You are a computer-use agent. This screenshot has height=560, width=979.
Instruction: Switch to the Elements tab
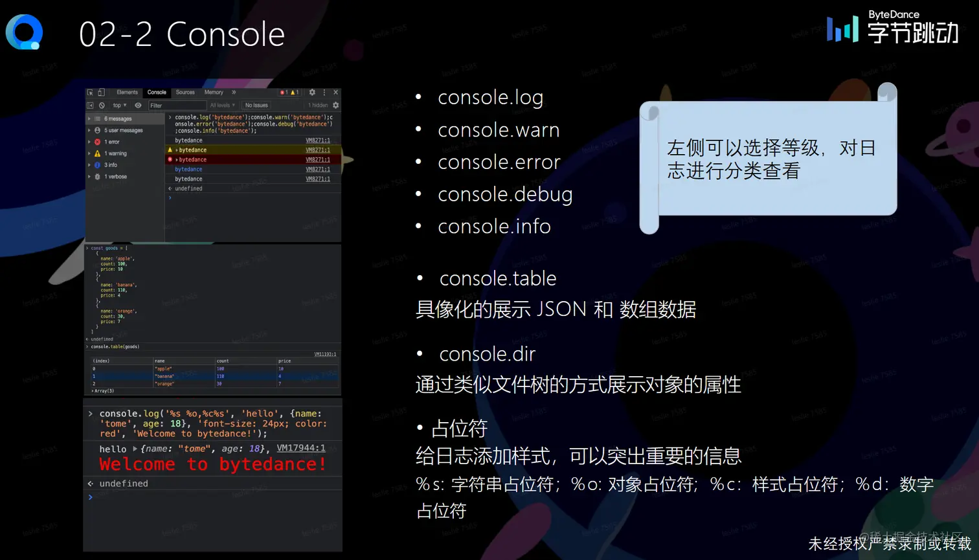pos(127,93)
